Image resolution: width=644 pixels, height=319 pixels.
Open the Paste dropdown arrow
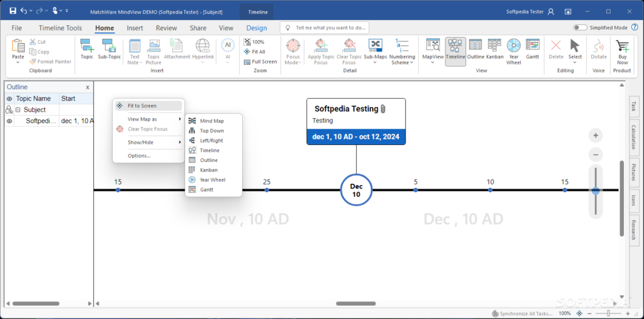18,62
